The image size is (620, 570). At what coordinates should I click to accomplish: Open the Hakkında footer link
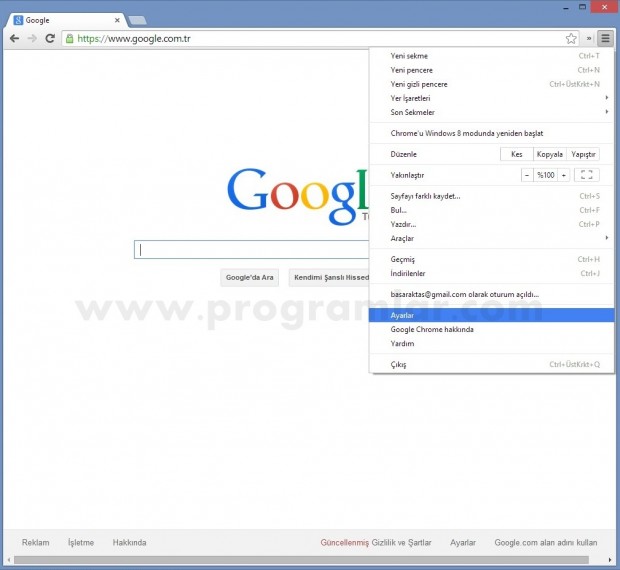coord(129,542)
